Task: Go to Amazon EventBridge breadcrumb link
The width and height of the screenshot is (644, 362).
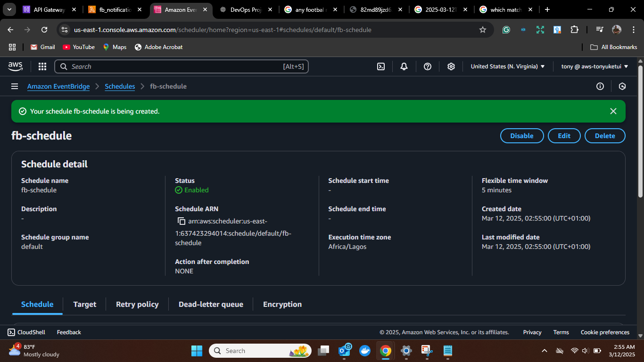Action: tap(58, 86)
